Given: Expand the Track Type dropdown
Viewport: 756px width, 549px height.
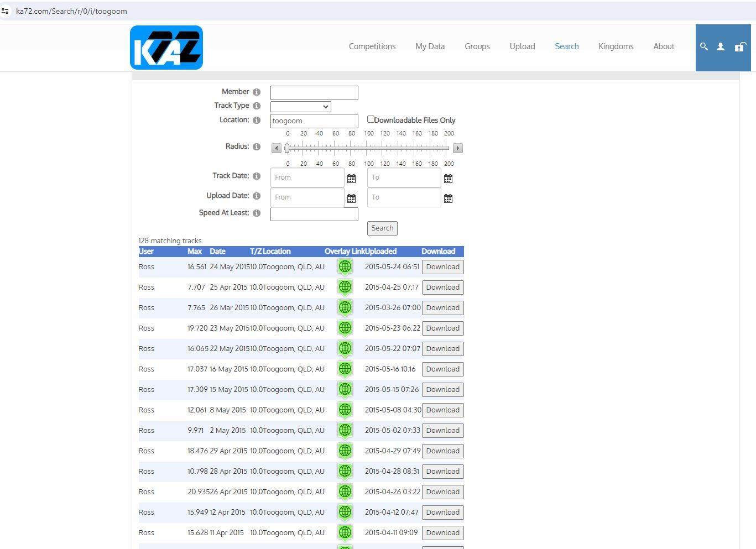Looking at the screenshot, I should tap(300, 107).
